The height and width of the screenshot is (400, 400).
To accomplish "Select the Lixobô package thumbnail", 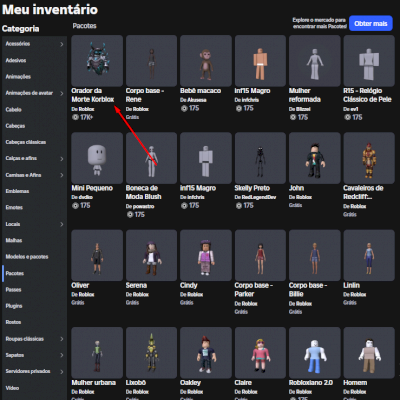I will [x=151, y=353].
